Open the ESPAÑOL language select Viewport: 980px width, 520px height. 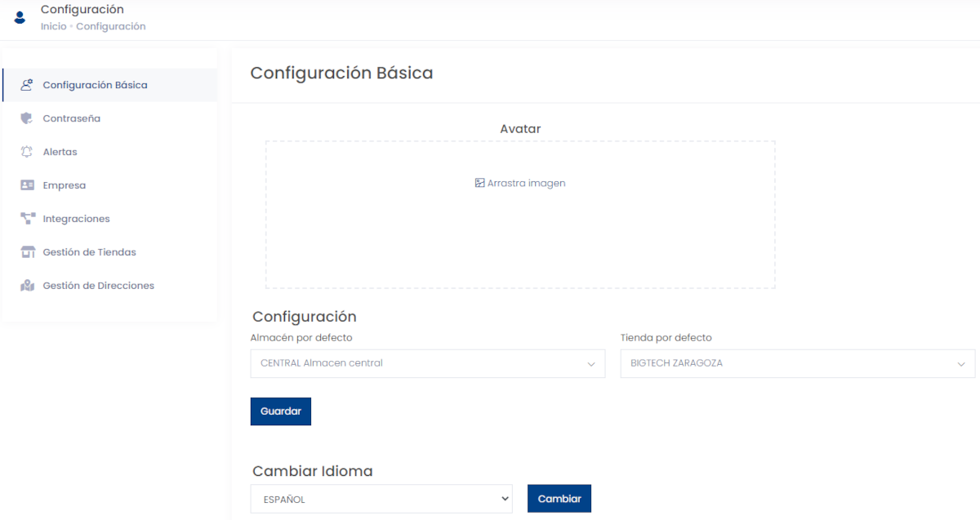pos(381,499)
